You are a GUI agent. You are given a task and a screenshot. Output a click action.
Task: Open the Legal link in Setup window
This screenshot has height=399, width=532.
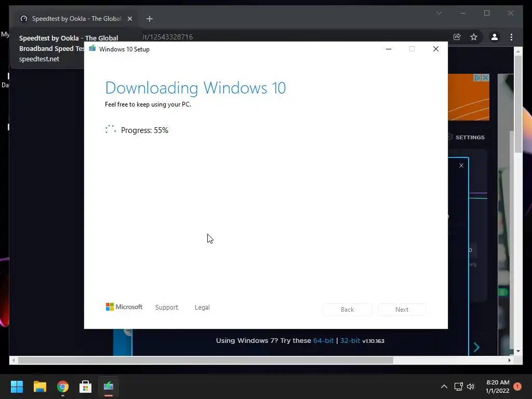[x=202, y=307]
